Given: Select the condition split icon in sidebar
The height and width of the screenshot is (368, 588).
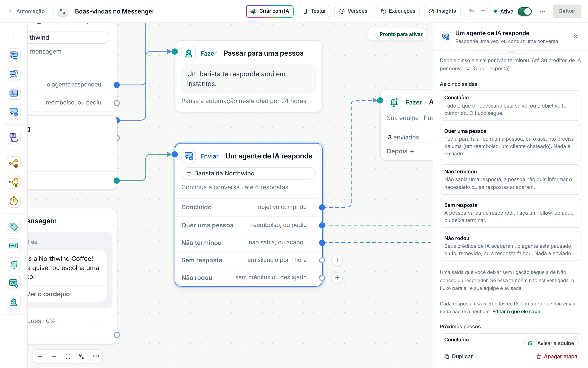Looking at the screenshot, I should coord(14,163).
